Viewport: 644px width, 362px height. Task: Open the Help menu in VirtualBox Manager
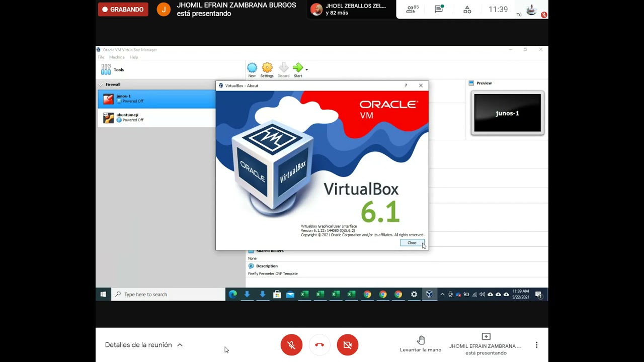tap(134, 57)
